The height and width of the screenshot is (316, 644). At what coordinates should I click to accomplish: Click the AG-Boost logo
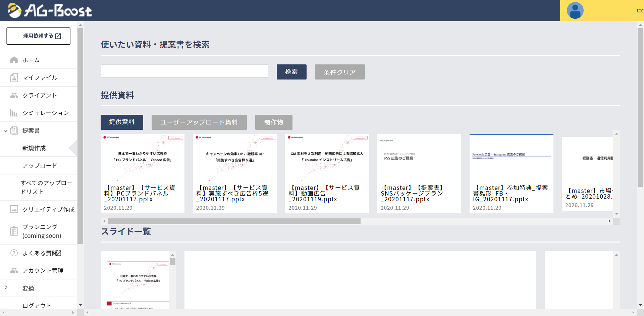click(50, 10)
